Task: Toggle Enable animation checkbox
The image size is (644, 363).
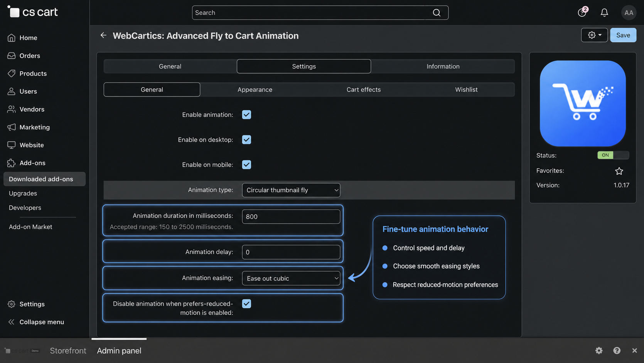Action: click(246, 114)
